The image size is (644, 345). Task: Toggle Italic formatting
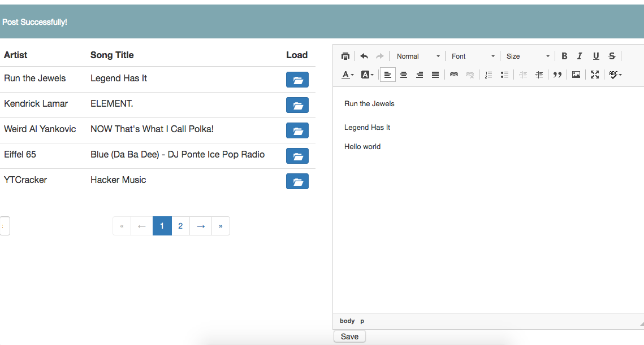580,56
